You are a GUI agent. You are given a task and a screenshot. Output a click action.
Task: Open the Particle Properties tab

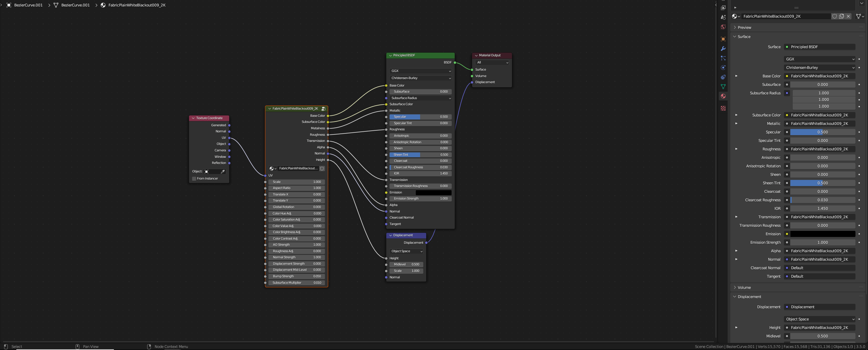click(723, 57)
